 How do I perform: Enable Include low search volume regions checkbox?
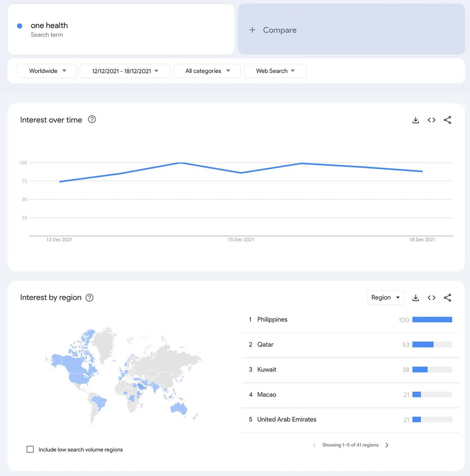tap(30, 449)
